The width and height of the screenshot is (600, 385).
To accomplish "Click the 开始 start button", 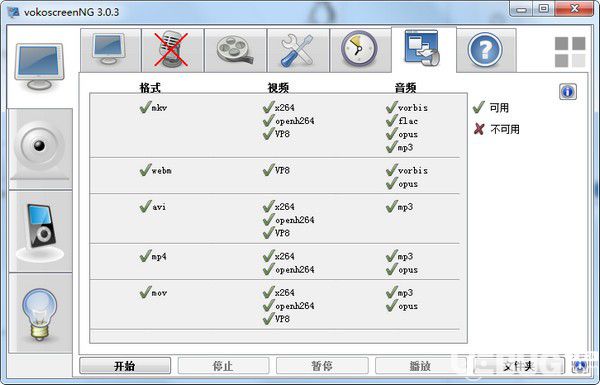I will pos(125,366).
